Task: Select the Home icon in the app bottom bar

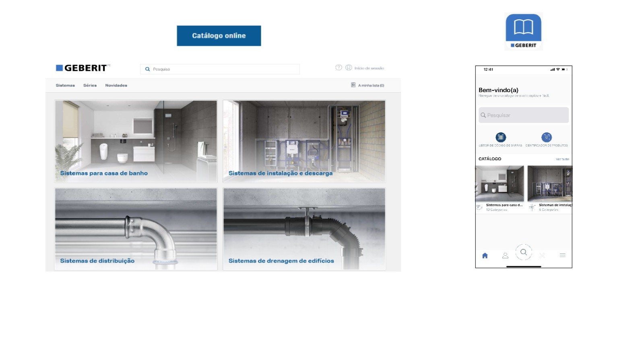Action: pos(485,255)
